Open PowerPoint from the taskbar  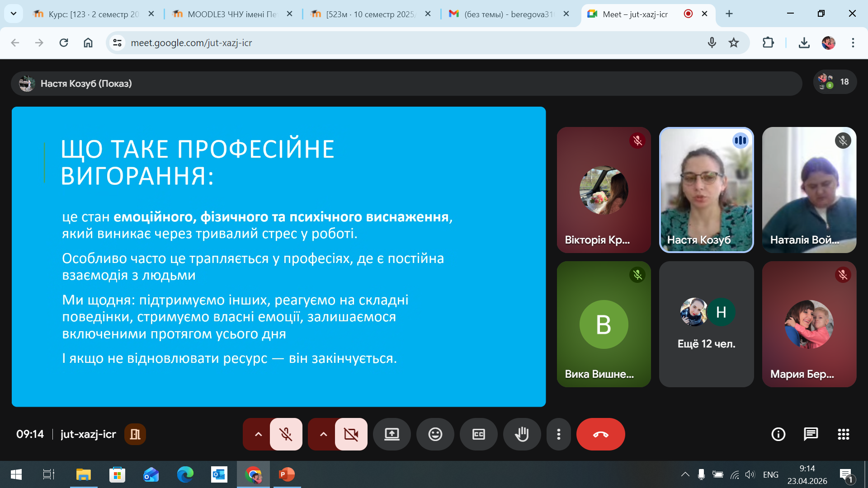(x=287, y=474)
